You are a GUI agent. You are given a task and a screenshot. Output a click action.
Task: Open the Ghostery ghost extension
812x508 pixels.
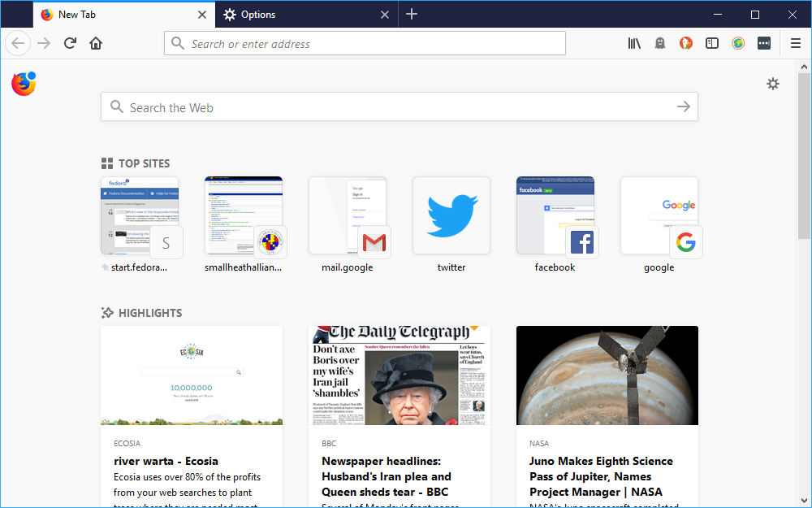tap(659, 44)
